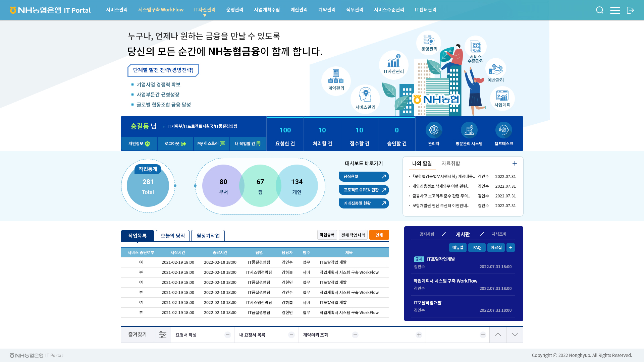Remove 계약의뢰 조회 favorite minus icon

[x=355, y=335]
